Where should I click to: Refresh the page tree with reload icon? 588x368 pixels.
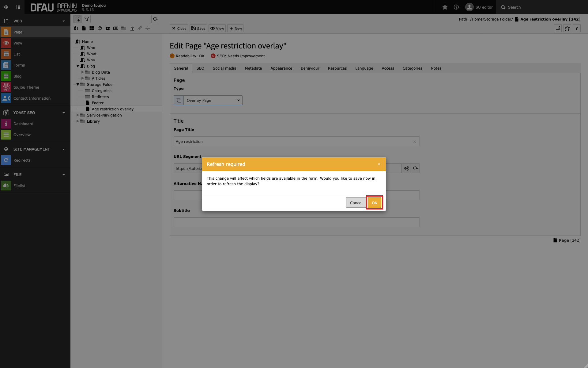coord(155,19)
